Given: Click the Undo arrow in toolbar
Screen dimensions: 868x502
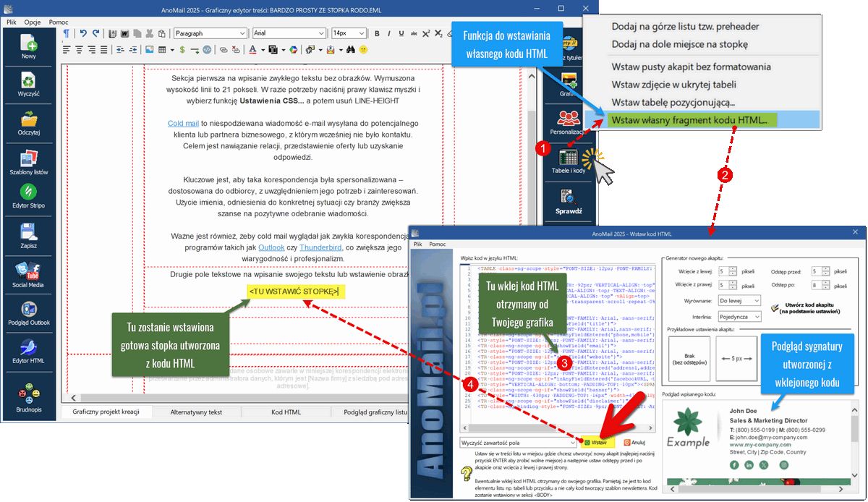Looking at the screenshot, I should click(83, 33).
